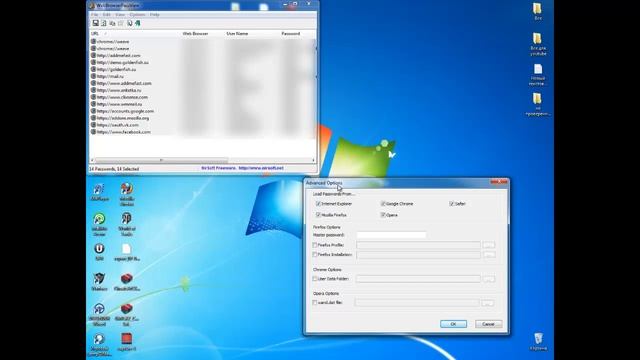
Task: Enable the Firefox Profile checkbox
Action: tap(315, 245)
